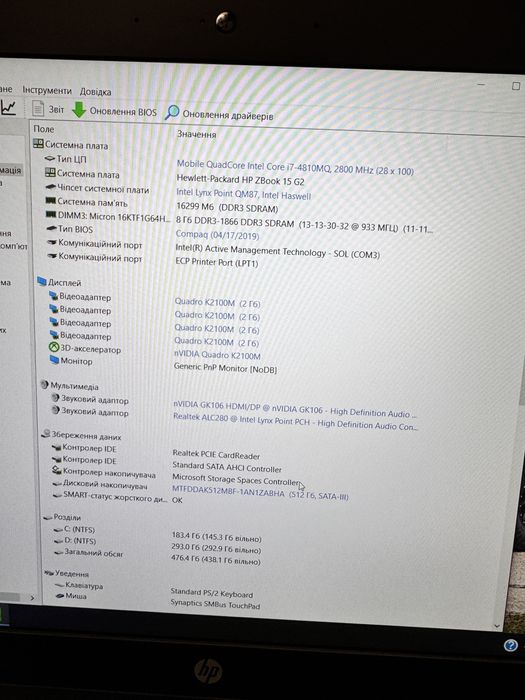Maximize the application window
The width and height of the screenshot is (525, 700).
click(516, 86)
